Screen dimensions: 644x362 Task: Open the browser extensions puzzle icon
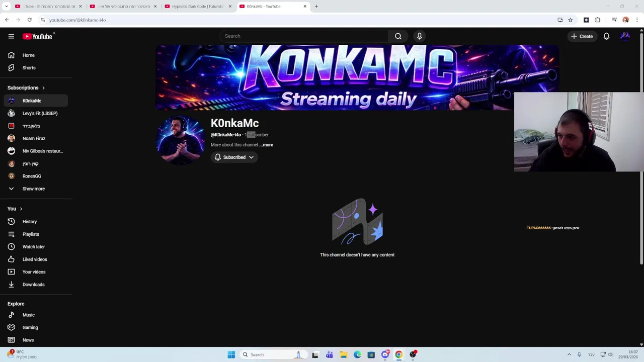[x=598, y=20]
